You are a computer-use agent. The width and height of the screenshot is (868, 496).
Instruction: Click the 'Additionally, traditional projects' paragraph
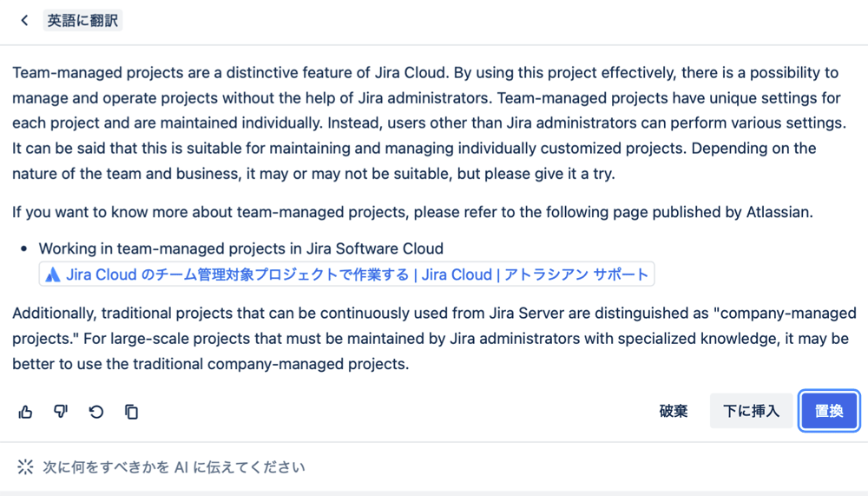(x=434, y=339)
